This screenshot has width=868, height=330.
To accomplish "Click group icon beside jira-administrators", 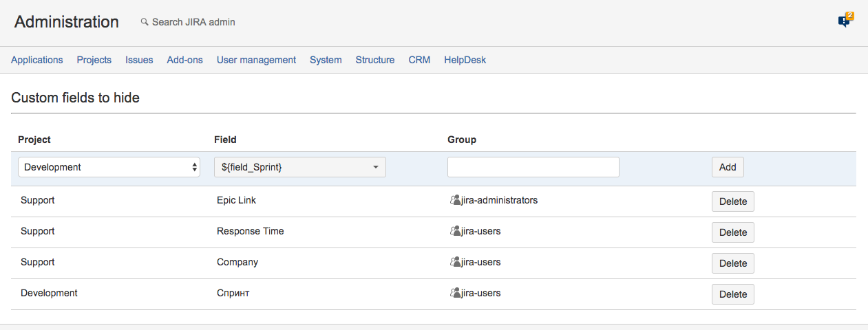I will point(454,201).
